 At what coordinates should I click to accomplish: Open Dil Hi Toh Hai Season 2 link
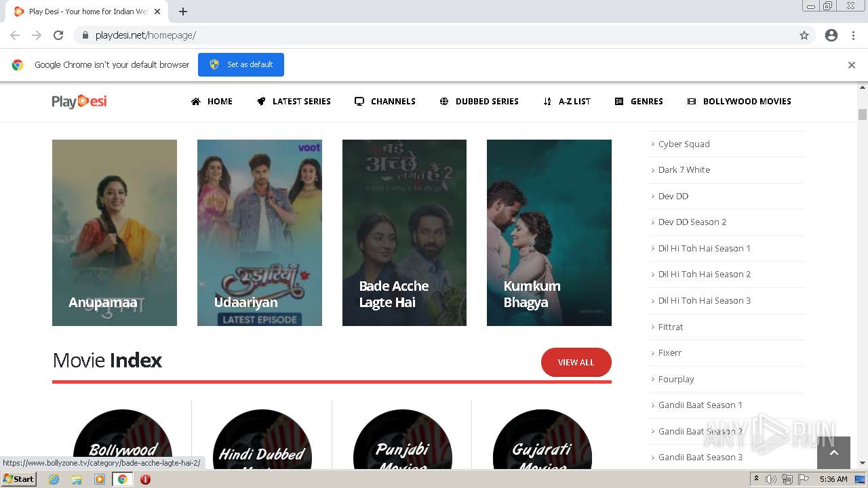[x=705, y=274]
